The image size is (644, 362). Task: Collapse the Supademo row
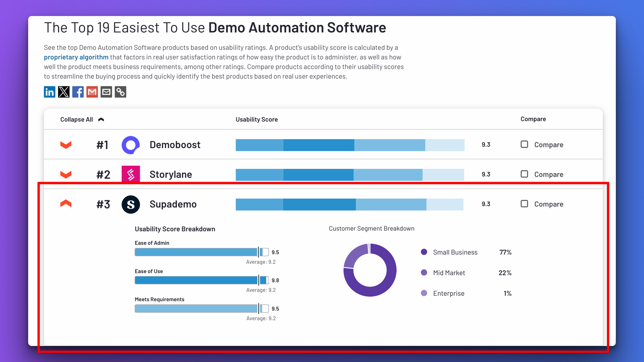point(66,204)
